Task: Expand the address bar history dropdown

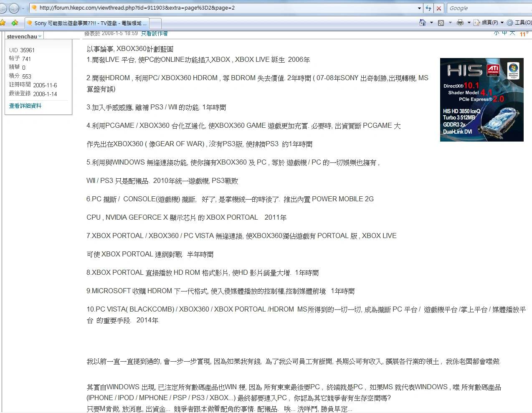Action: point(419,8)
